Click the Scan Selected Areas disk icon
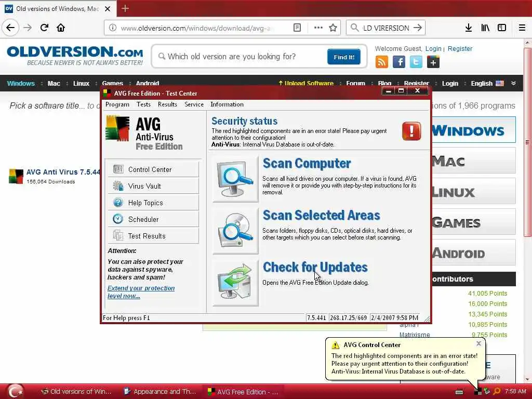532x399 pixels. [235, 231]
